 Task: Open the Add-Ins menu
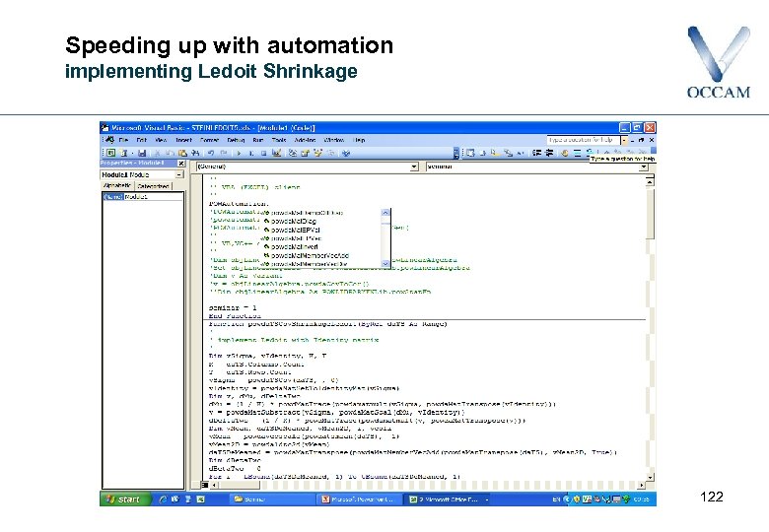(305, 140)
